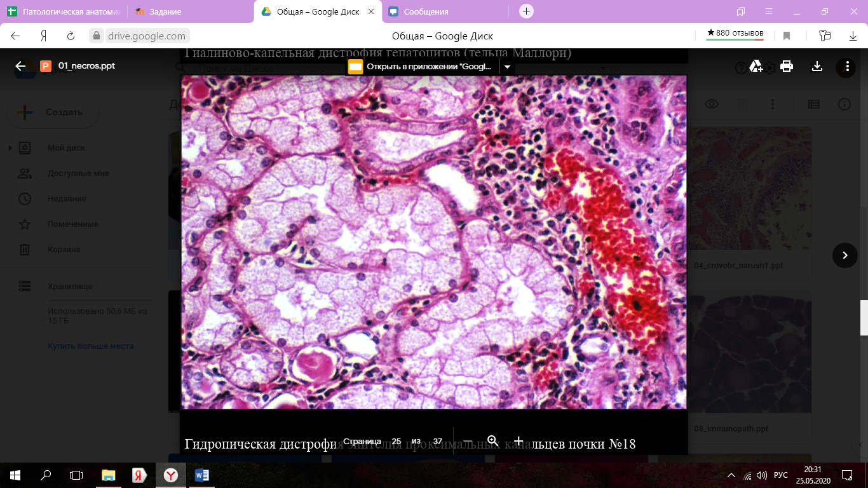Switch to Патологическая анатомия browser tab

tap(64, 11)
